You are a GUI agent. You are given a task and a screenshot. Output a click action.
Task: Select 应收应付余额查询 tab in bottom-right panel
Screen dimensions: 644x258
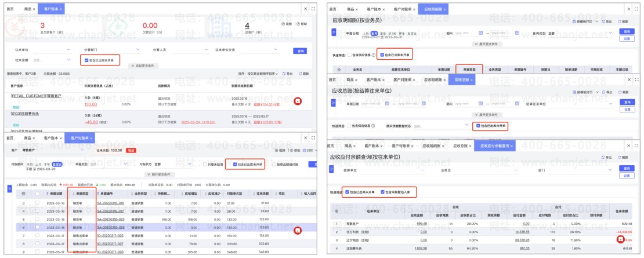(x=495, y=146)
